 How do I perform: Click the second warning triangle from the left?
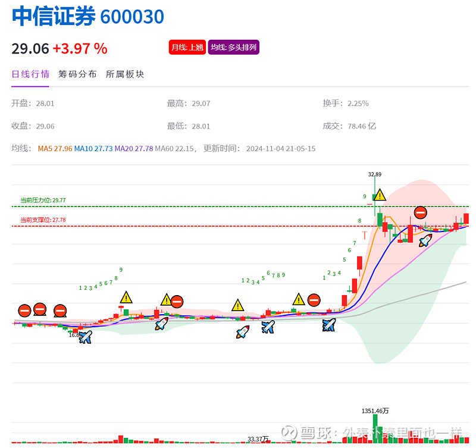tap(166, 300)
